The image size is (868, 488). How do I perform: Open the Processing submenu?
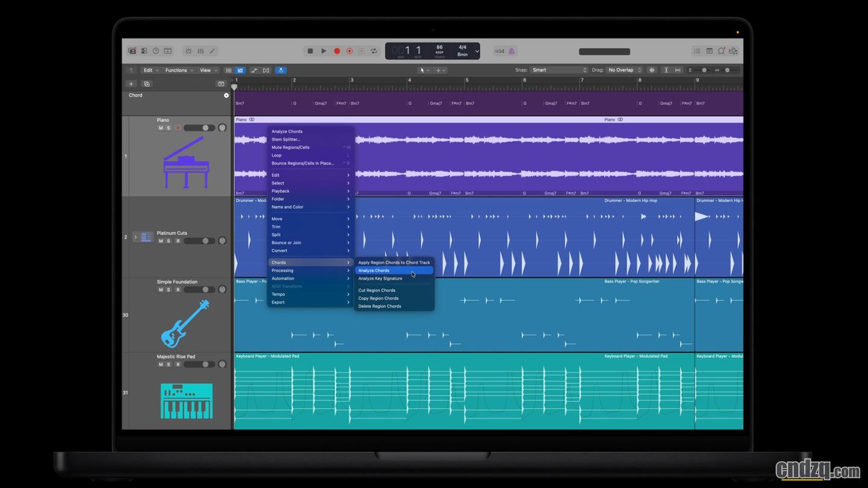[310, 271]
